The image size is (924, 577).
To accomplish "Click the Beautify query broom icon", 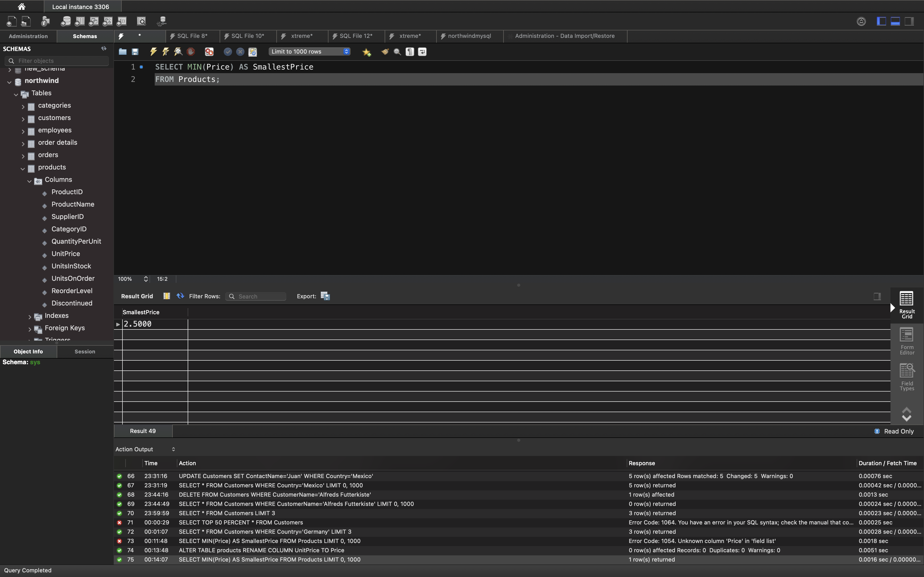I will tap(385, 52).
